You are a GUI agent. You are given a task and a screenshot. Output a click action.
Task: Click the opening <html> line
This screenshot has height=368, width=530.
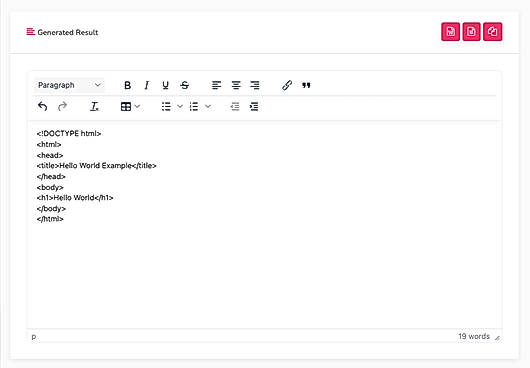pyautogui.click(x=49, y=144)
